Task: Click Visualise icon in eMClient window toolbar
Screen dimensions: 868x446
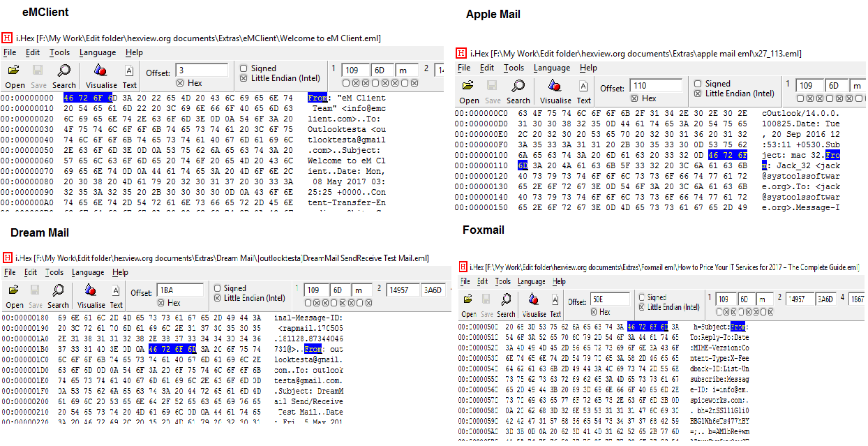Action: click(x=100, y=70)
